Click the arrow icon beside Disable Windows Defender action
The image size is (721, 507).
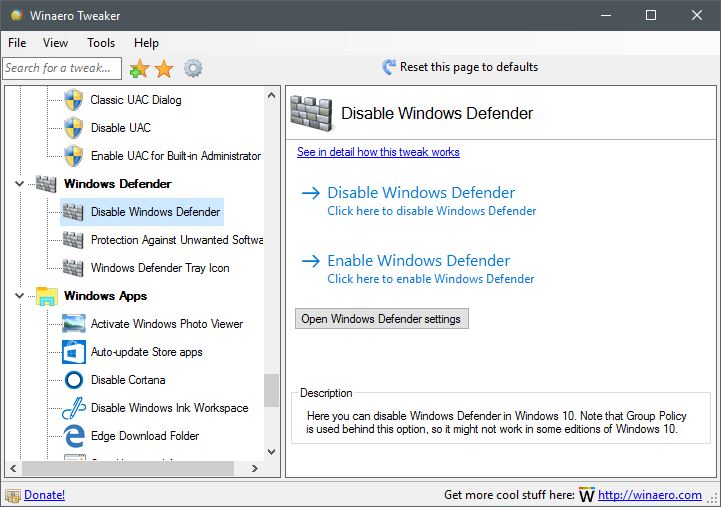311,193
